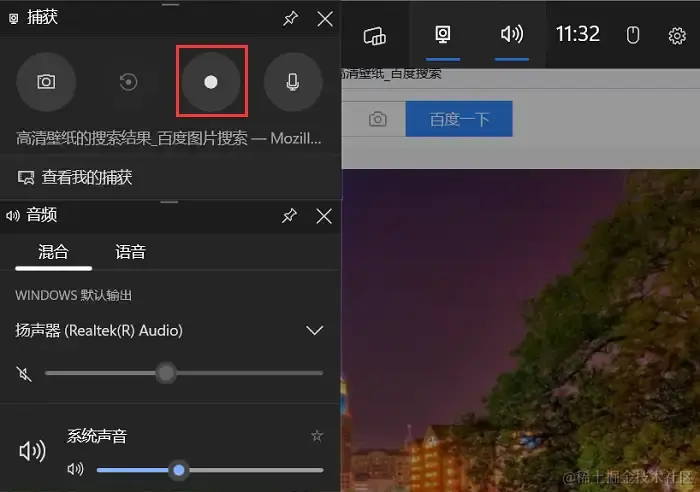Click the 系统声音 label
This screenshot has height=492, width=700.
tap(97, 436)
